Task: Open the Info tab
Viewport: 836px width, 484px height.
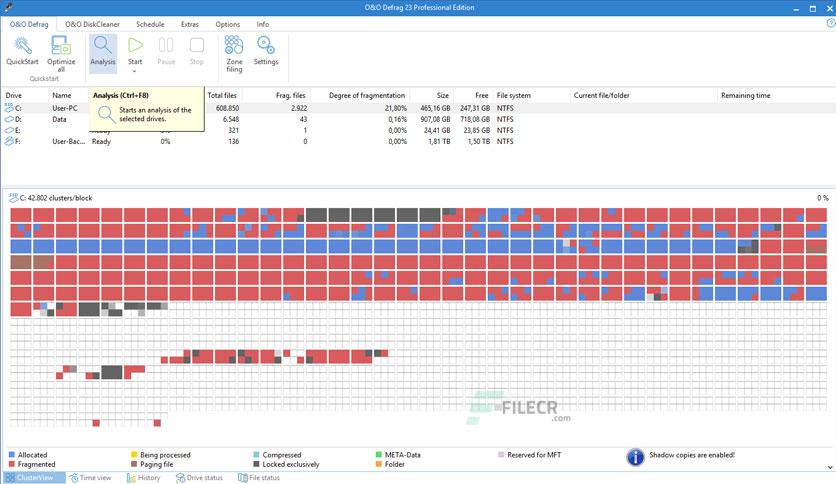Action: click(x=262, y=25)
